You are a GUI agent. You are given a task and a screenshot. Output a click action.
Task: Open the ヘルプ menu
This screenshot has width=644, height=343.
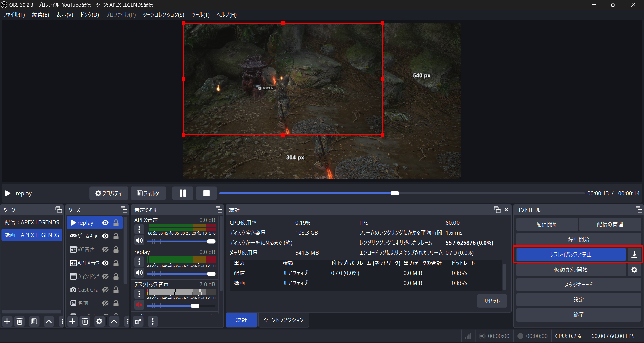click(226, 15)
